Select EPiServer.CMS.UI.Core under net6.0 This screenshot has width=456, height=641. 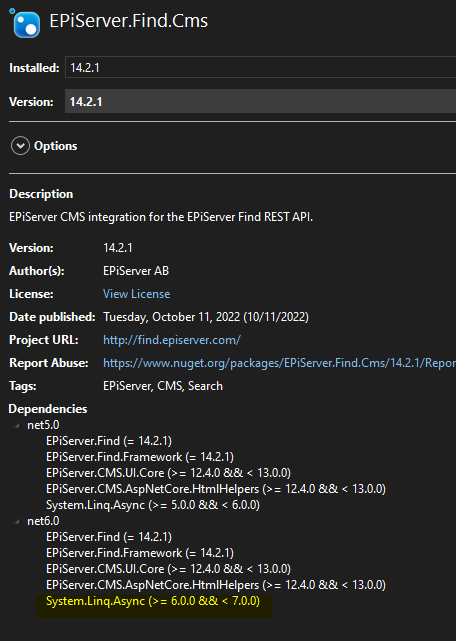pyautogui.click(x=168, y=569)
